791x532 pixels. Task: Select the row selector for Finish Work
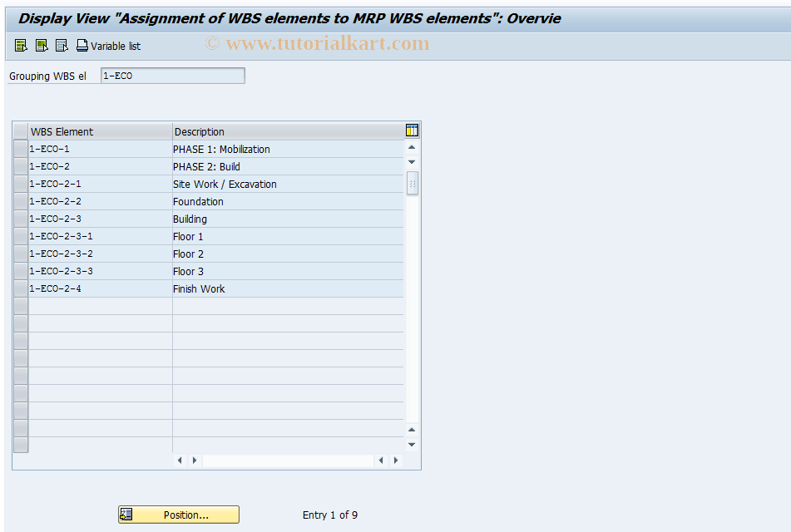tap(20, 288)
